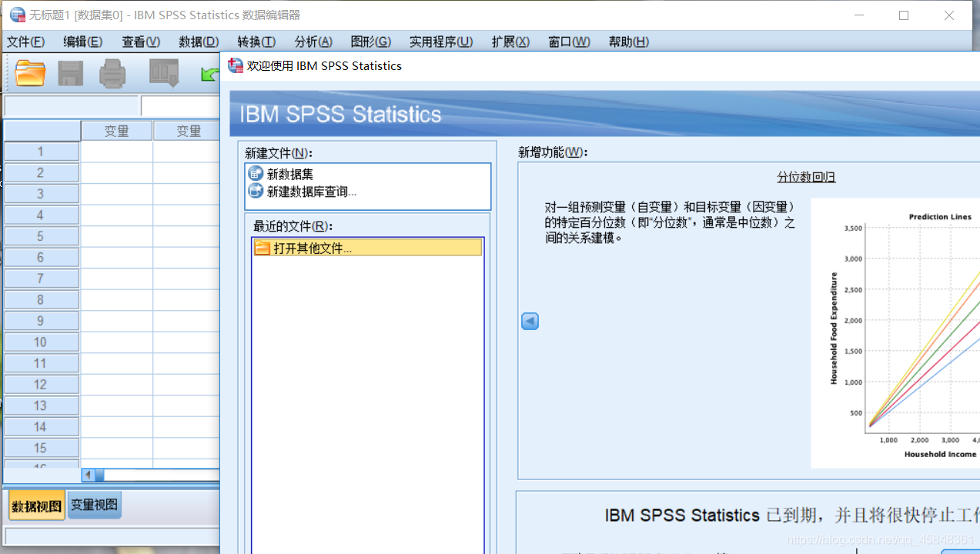Open the 查看(V) menu
Viewport: 980px width, 554px height.
pos(141,42)
